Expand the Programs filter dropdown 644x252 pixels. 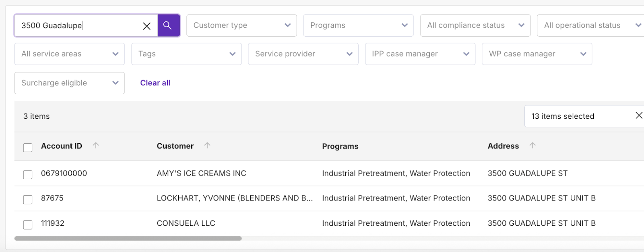(358, 25)
